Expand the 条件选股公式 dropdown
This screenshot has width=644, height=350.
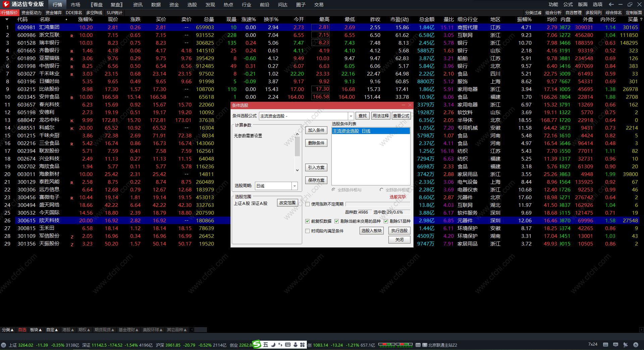351,116
